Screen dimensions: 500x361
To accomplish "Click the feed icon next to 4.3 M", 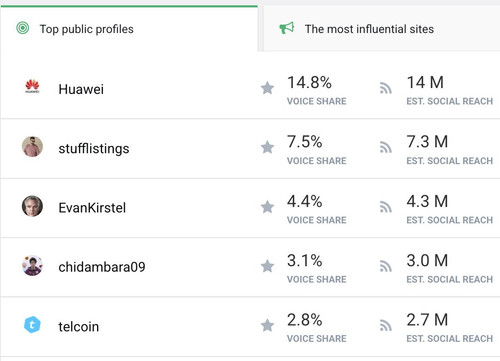I will coord(386,207).
